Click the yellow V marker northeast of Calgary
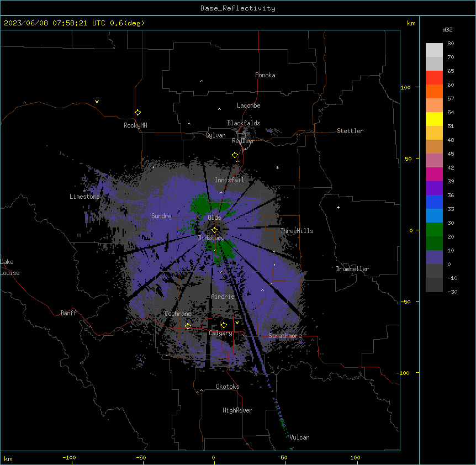This screenshot has width=476, height=465. click(x=237, y=323)
